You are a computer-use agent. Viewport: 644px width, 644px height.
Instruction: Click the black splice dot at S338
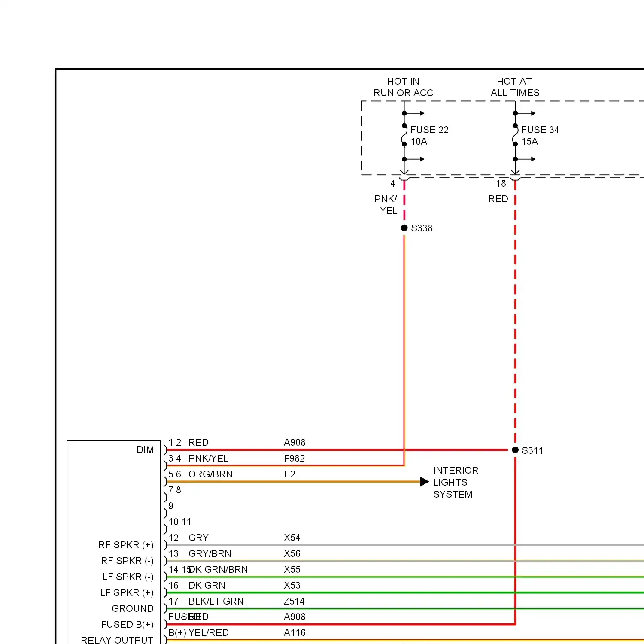click(404, 228)
